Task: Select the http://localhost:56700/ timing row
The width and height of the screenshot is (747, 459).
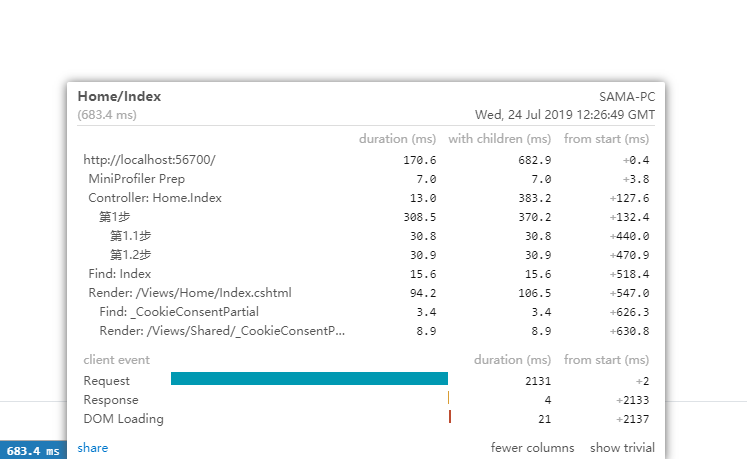Action: [149, 160]
